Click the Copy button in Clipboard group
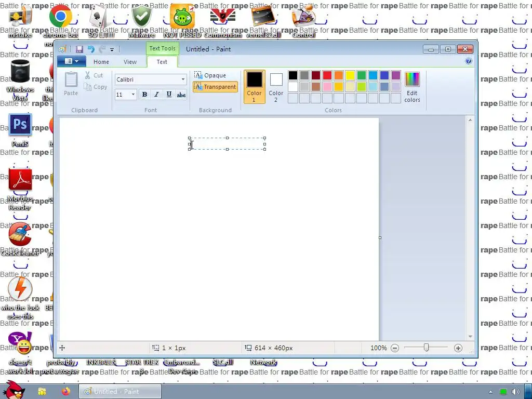This screenshot has width=532, height=399. (96, 87)
